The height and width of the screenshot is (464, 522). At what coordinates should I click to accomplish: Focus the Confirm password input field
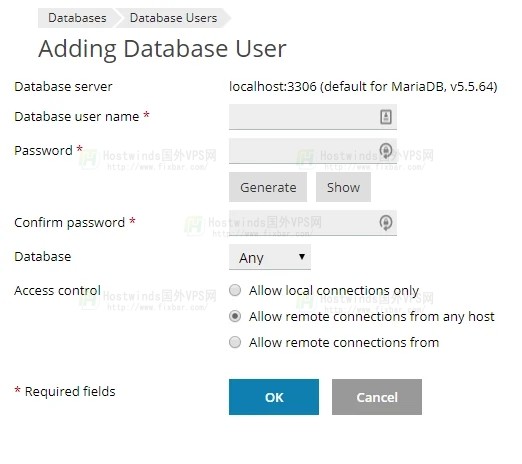(x=313, y=223)
